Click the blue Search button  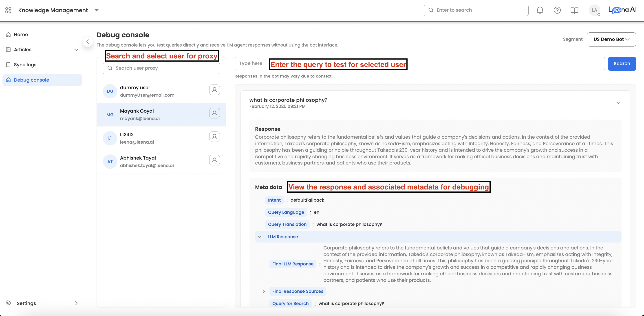[622, 64]
